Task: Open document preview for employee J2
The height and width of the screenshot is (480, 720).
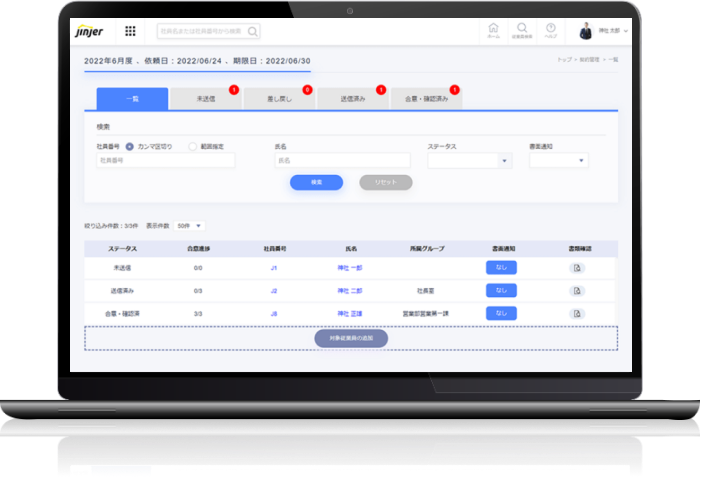Action: coord(577,291)
